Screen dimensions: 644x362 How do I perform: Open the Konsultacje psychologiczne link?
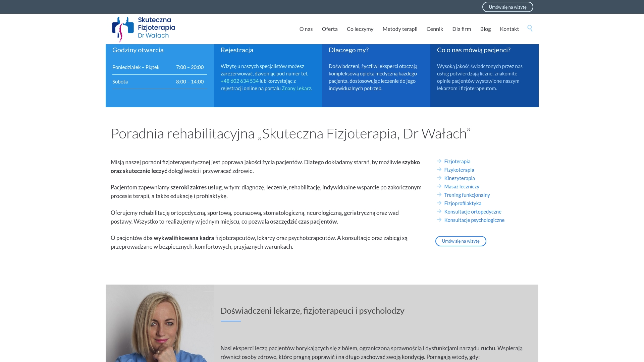(x=474, y=220)
